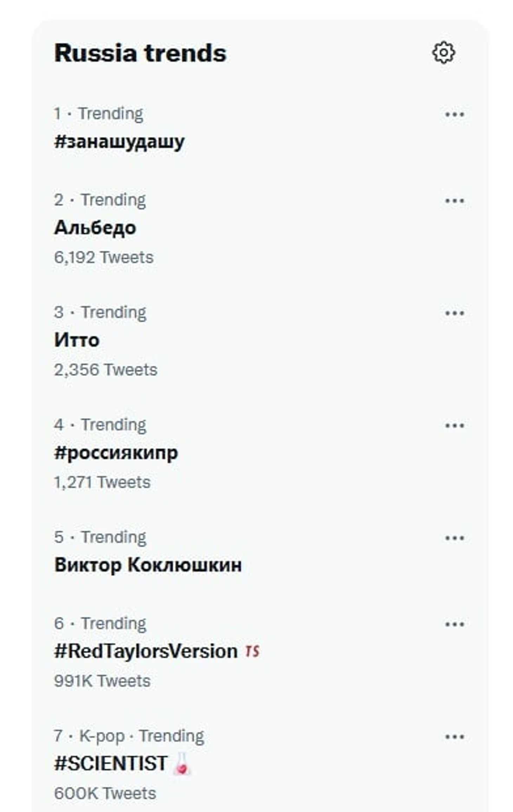Open the trends settings gear
The height and width of the screenshot is (812, 513).
(443, 53)
